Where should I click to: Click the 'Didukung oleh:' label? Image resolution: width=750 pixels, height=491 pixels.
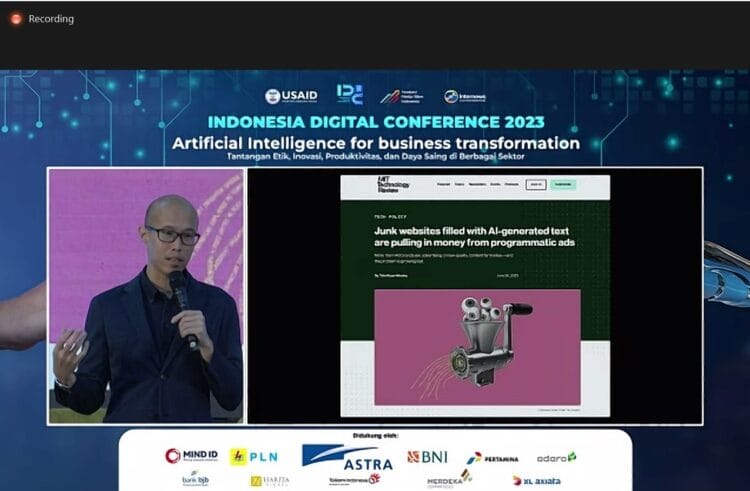[x=375, y=436]
